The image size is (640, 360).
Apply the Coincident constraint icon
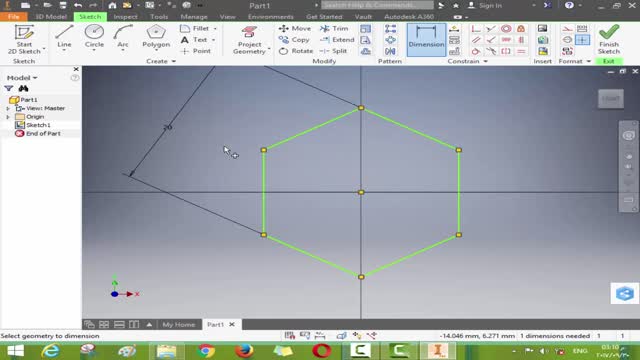coord(476,29)
